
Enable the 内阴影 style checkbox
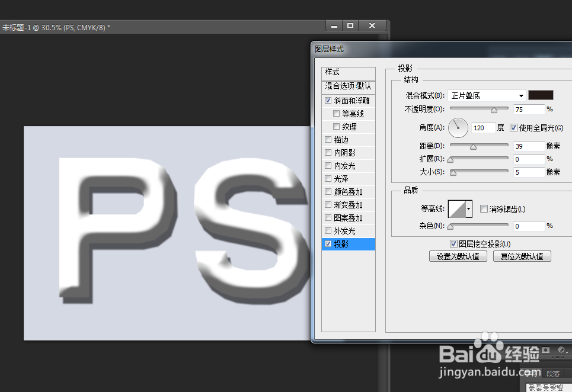pos(328,153)
